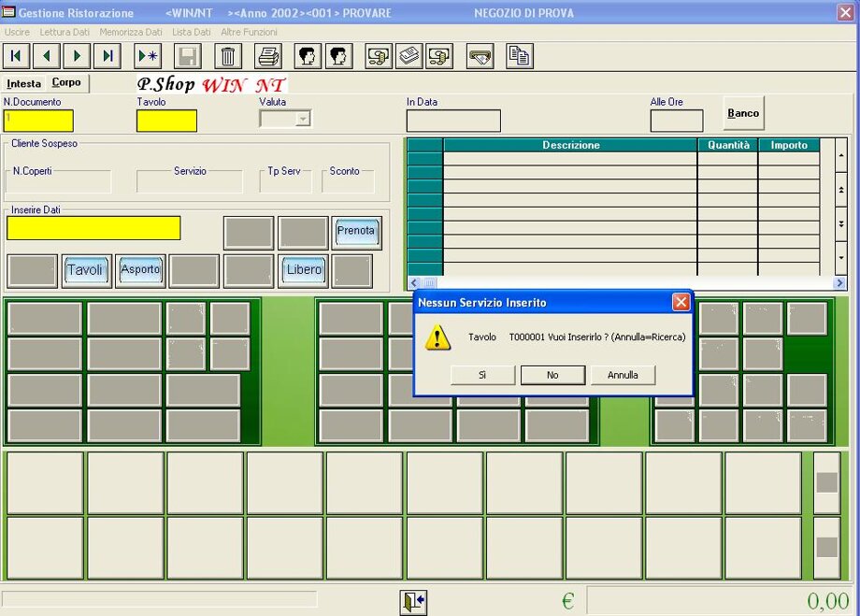Click the trash can delete icon
The image size is (860, 616).
pyautogui.click(x=228, y=56)
